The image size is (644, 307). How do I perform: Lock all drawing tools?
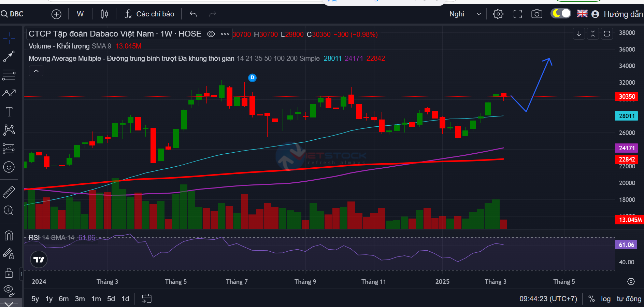tap(9, 273)
